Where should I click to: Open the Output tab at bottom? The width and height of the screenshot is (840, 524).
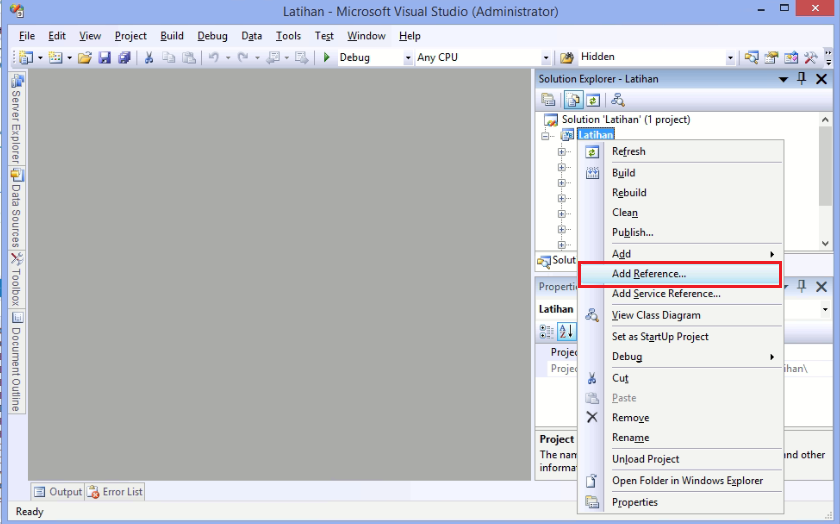pos(58,492)
